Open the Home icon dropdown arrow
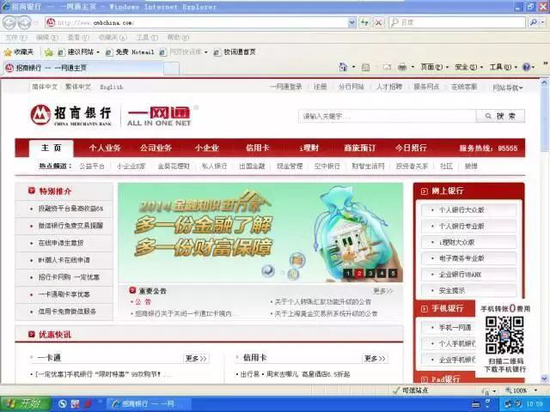 354,67
